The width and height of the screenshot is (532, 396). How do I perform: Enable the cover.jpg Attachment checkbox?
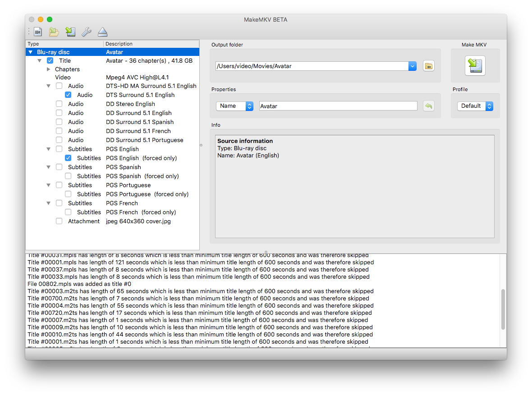point(59,221)
